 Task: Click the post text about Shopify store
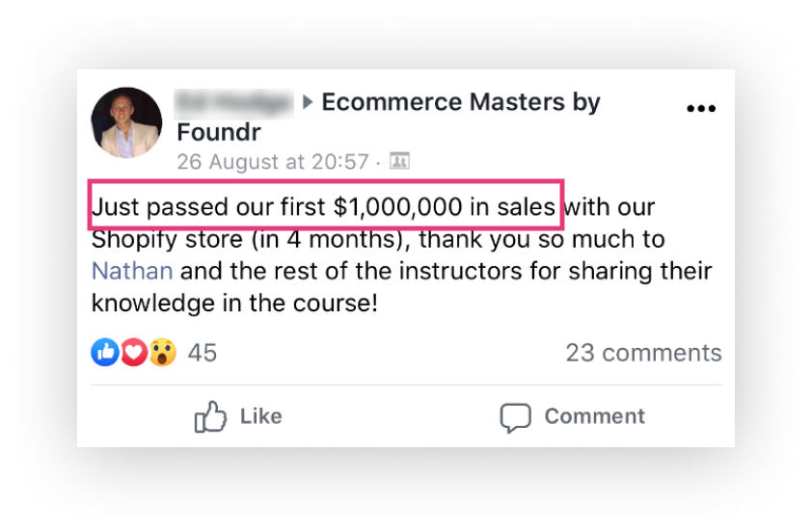401,255
